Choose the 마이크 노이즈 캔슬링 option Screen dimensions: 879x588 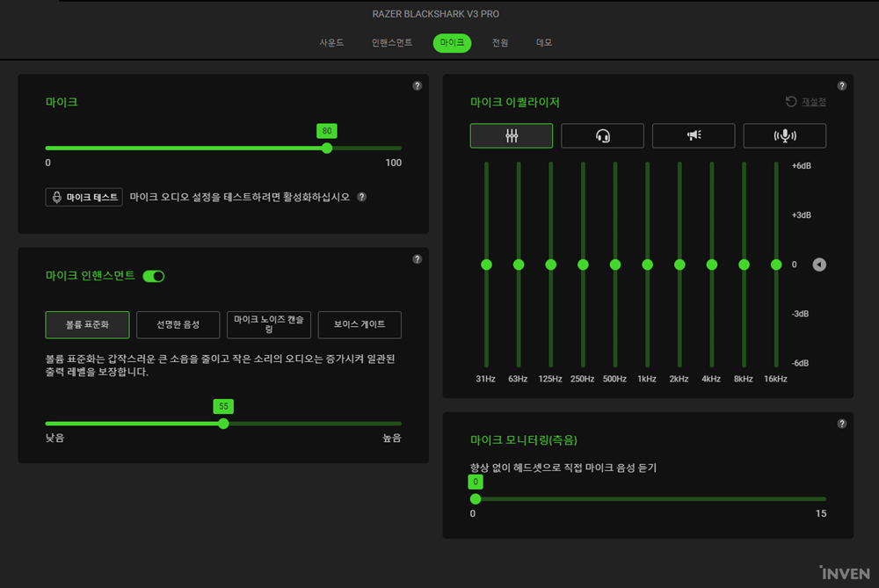269,325
